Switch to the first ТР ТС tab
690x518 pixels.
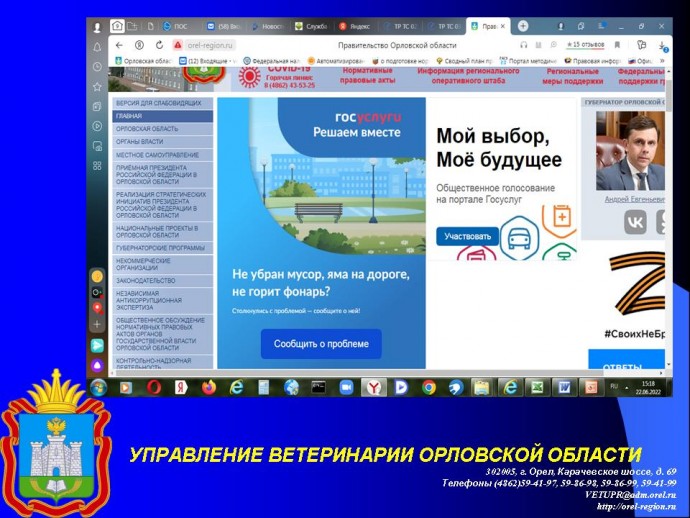point(400,26)
